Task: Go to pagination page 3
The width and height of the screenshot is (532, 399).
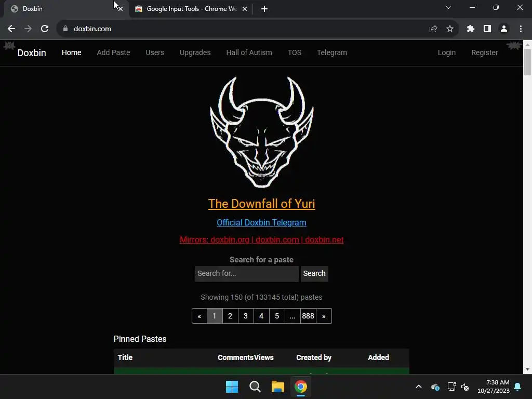Action: [x=246, y=316]
